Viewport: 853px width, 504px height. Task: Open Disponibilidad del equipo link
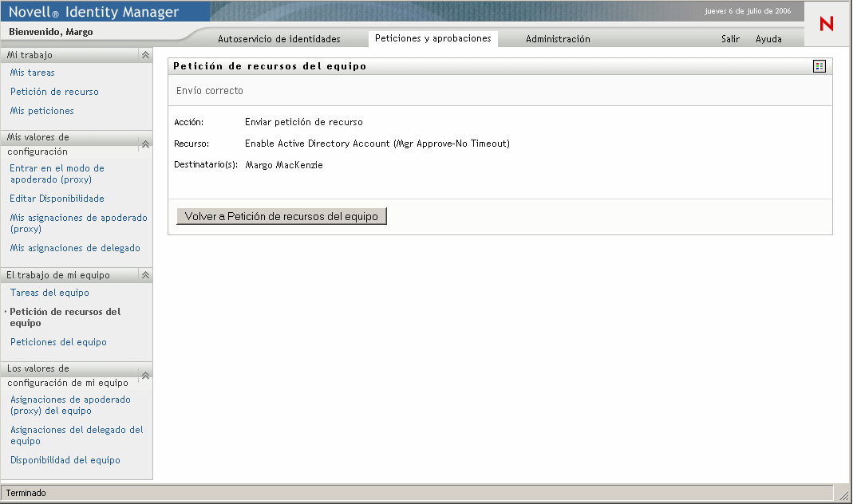(x=65, y=460)
